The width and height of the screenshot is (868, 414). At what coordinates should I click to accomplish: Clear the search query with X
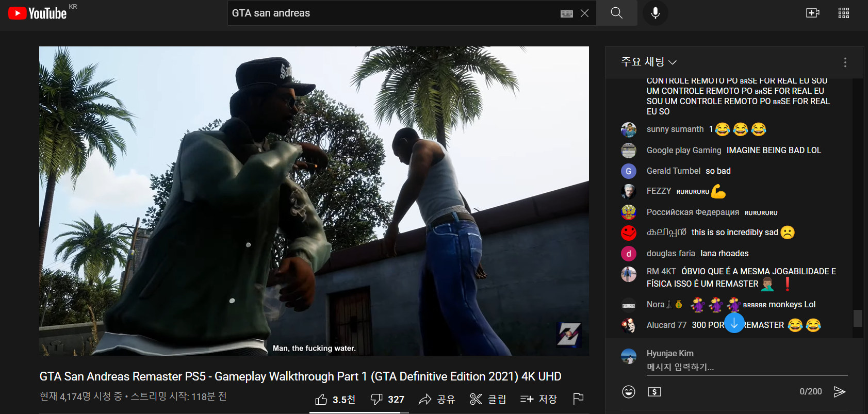(x=584, y=13)
